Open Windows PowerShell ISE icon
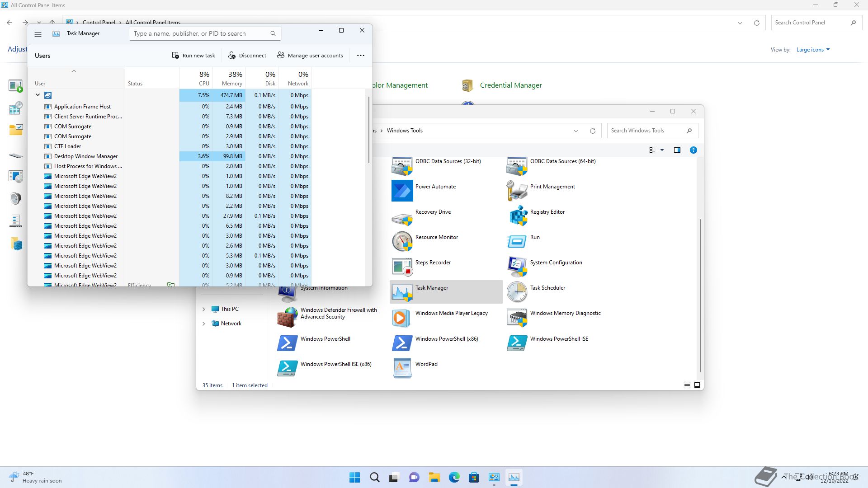 [x=517, y=343]
